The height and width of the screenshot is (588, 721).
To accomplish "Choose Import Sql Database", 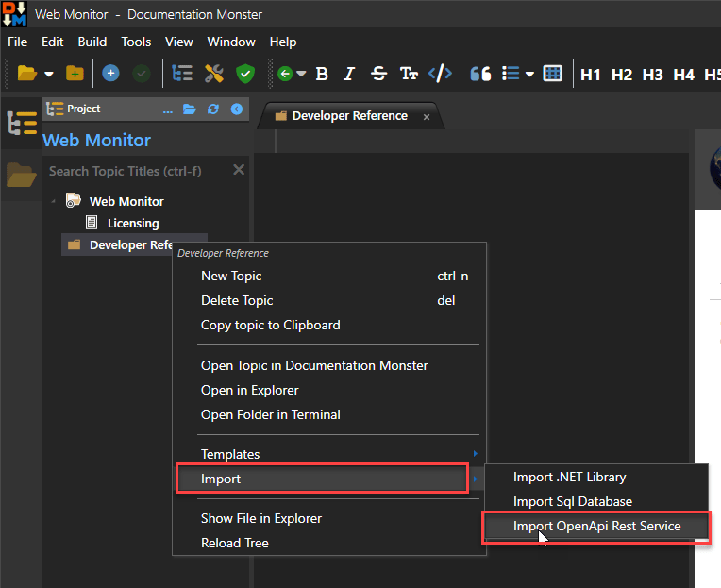I will coord(596,501).
